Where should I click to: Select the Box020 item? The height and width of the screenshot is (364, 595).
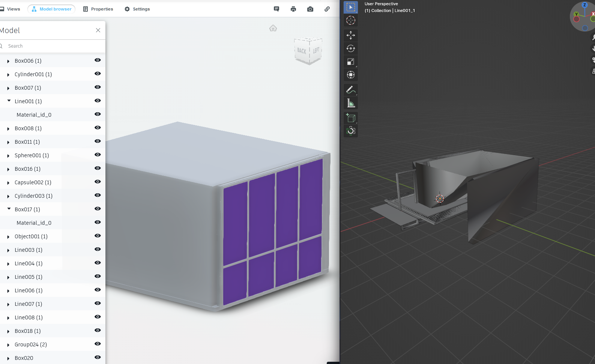[24, 358]
